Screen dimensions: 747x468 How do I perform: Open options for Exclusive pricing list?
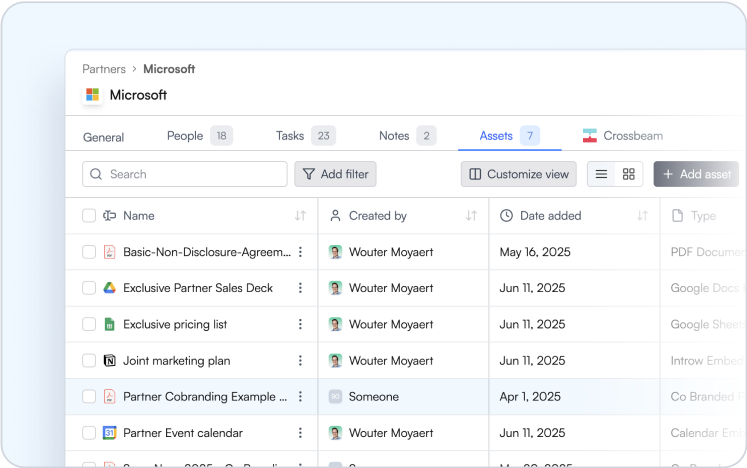tap(300, 324)
